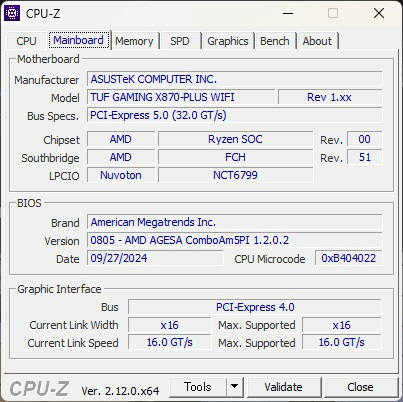Screen dimensions: 403x402
Task: Switch to the CPU tab
Action: tap(26, 41)
